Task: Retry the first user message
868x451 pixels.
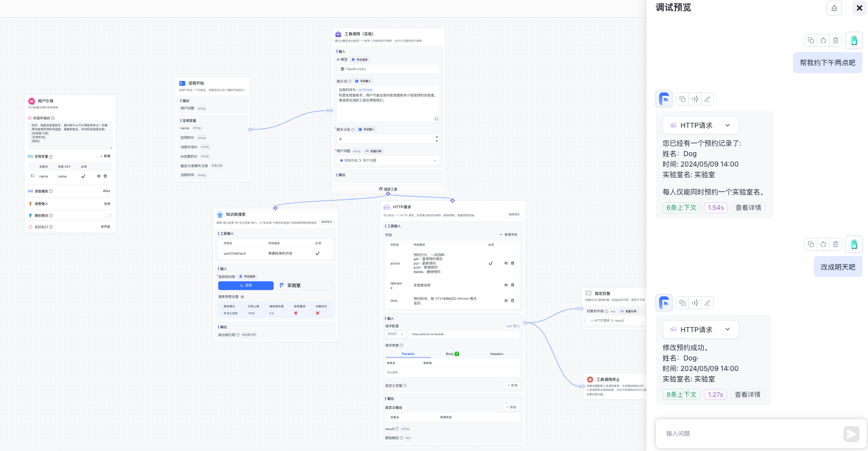Action: (x=823, y=40)
